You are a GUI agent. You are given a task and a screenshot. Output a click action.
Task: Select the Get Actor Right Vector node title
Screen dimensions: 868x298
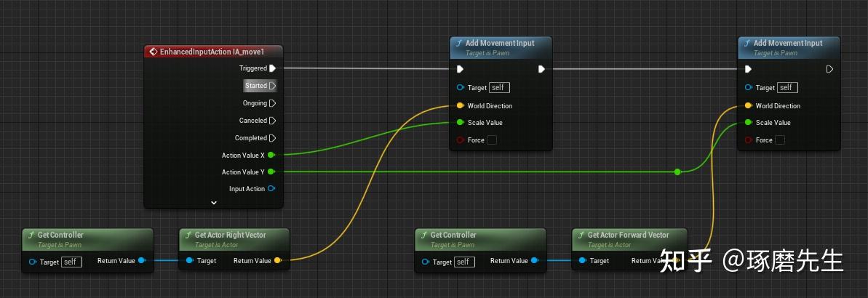point(231,235)
